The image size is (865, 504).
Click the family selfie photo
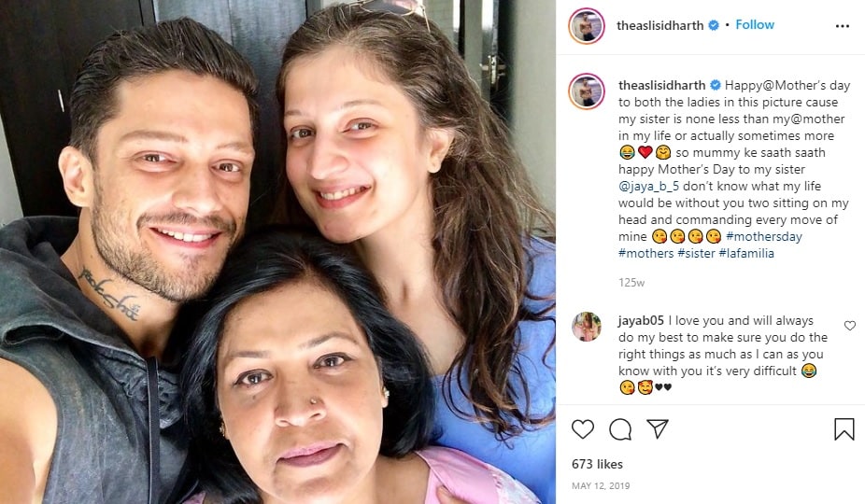(277, 252)
